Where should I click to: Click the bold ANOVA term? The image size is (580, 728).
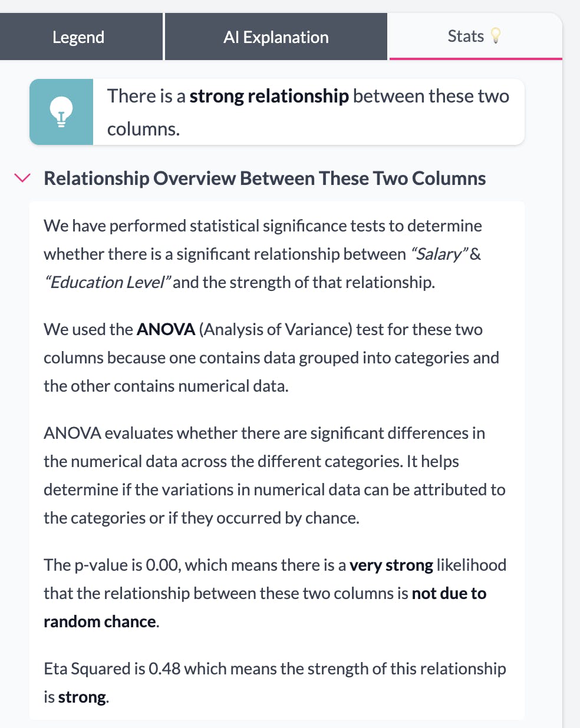pos(166,330)
